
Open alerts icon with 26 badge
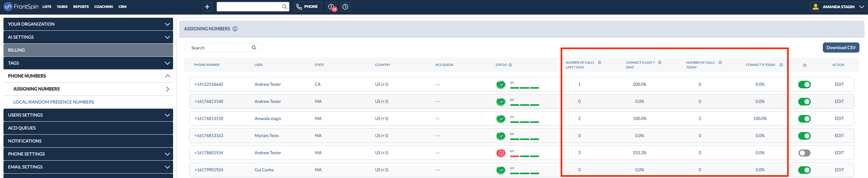pos(332,7)
